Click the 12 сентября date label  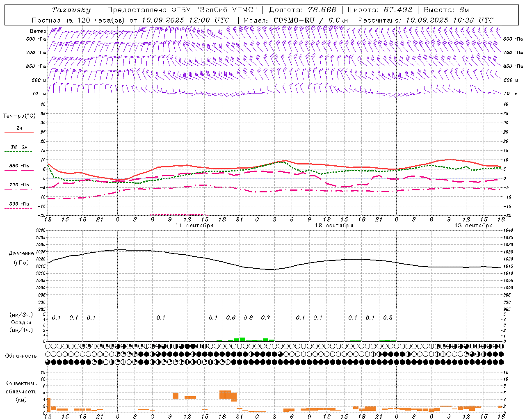334,226
